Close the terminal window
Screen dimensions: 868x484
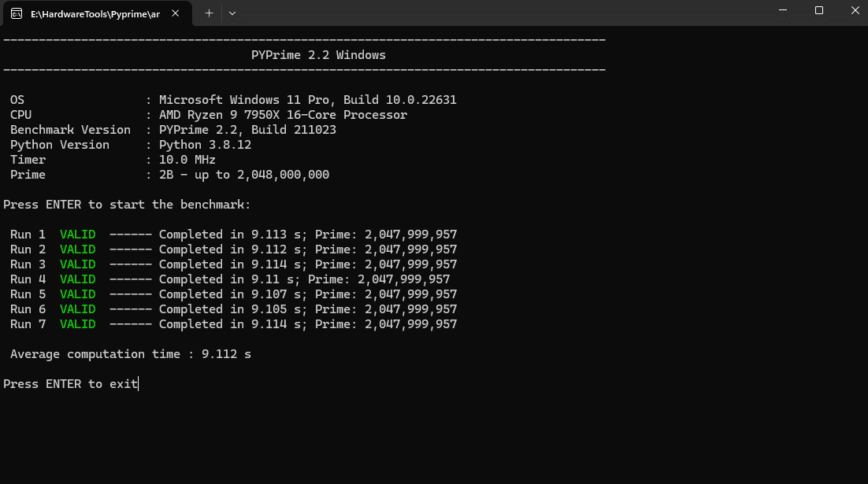855,10
